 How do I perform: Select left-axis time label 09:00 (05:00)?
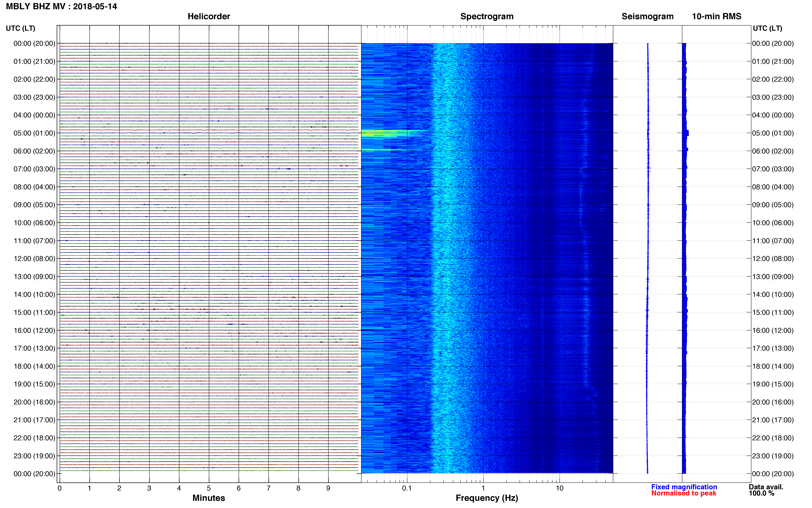34,205
